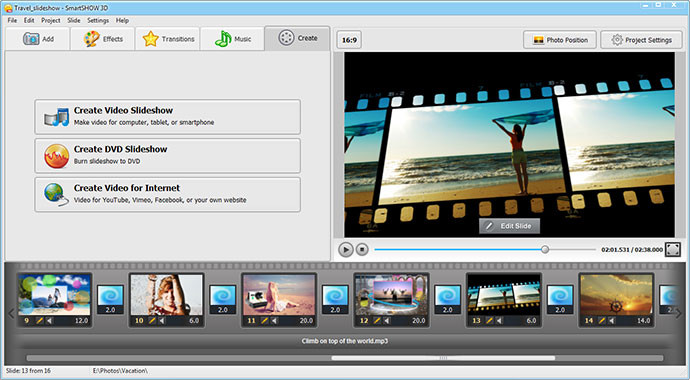The image size is (690, 380).
Task: Toggle the speaker icon on slide 10
Action: [x=162, y=321]
